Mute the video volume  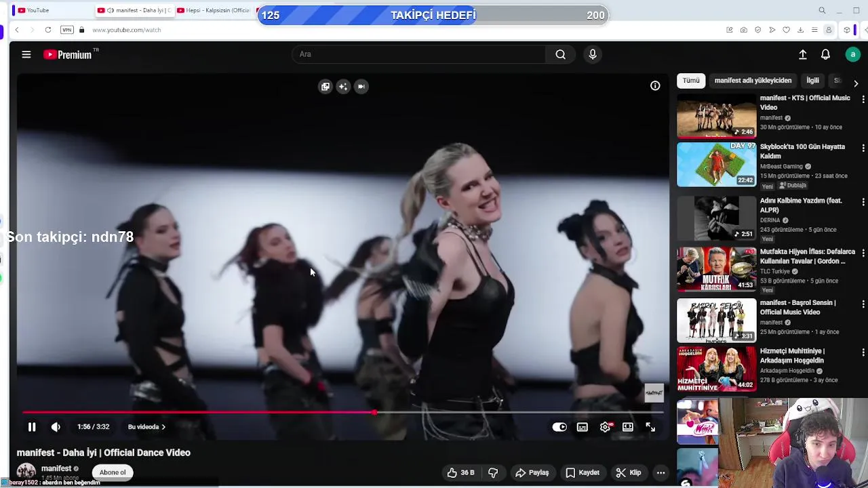point(56,427)
